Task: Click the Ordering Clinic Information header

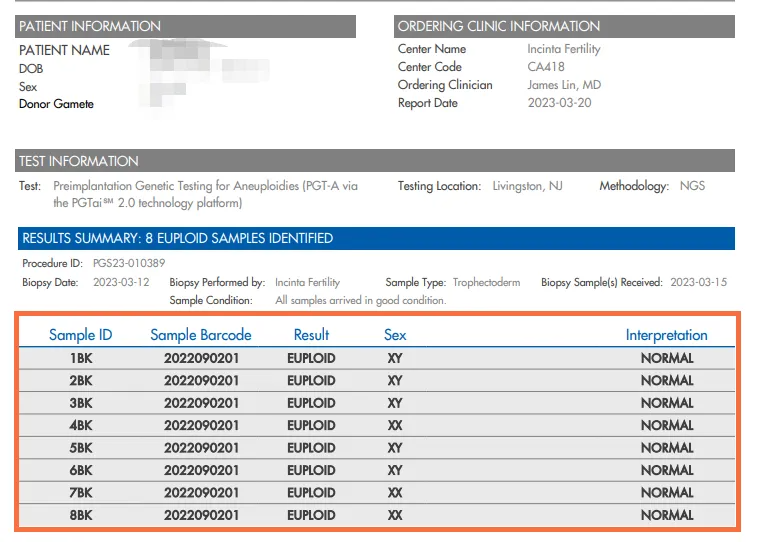Action: (x=498, y=26)
